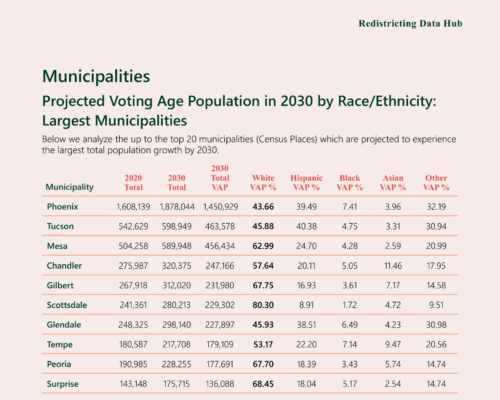Select the Tempe municipality name
The height and width of the screenshot is (400, 500).
click(60, 344)
